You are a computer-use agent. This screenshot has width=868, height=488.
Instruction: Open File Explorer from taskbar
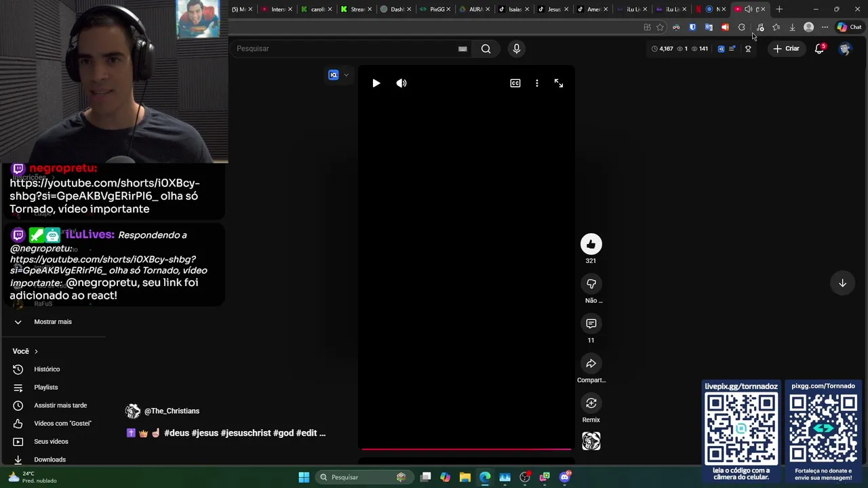pyautogui.click(x=465, y=477)
